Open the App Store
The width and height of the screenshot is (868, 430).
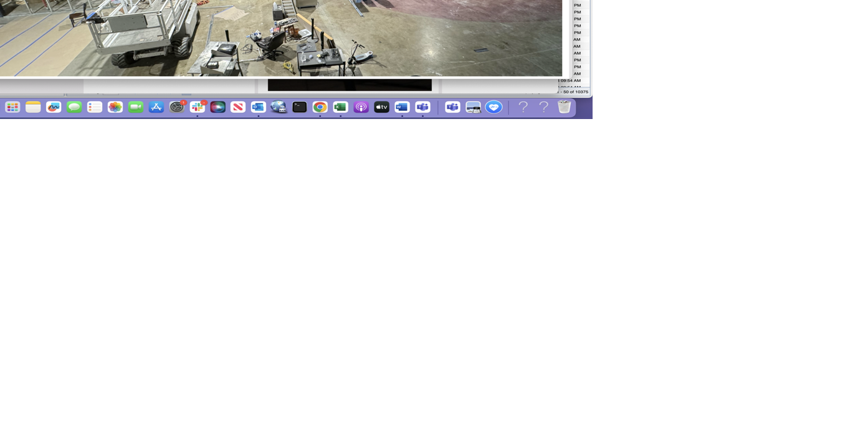tap(156, 107)
